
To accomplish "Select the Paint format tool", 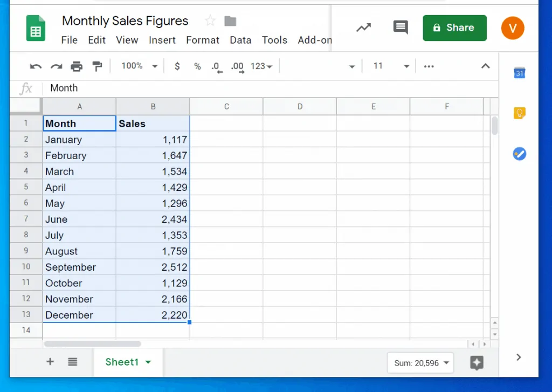I will tap(98, 66).
